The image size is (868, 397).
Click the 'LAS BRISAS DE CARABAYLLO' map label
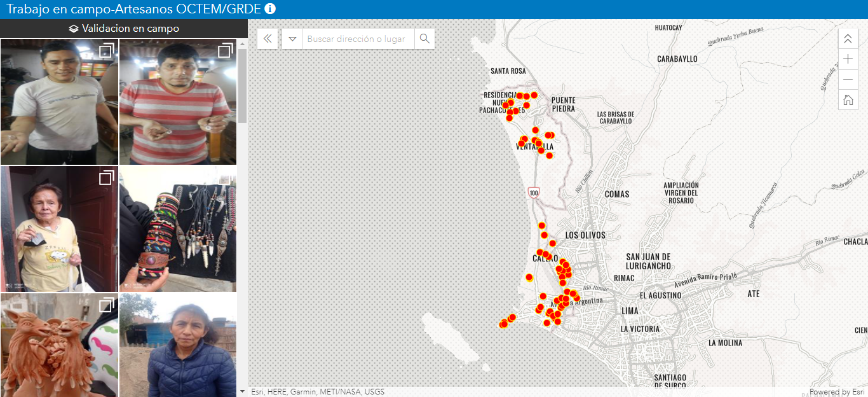pyautogui.click(x=615, y=118)
